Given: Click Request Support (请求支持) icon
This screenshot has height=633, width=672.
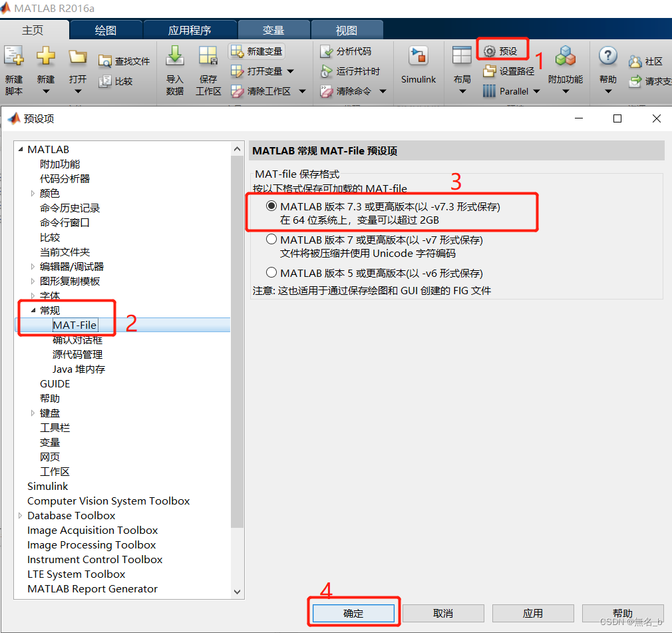Looking at the screenshot, I should (635, 81).
